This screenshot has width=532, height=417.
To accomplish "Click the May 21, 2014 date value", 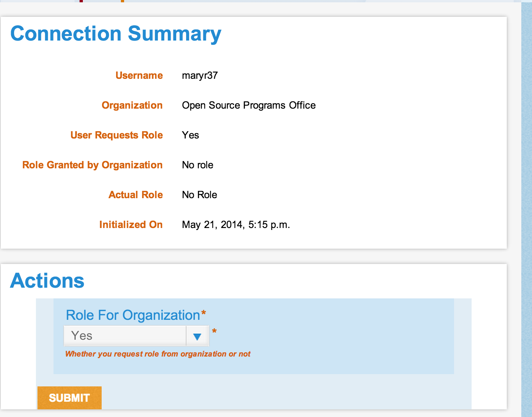I will click(236, 225).
